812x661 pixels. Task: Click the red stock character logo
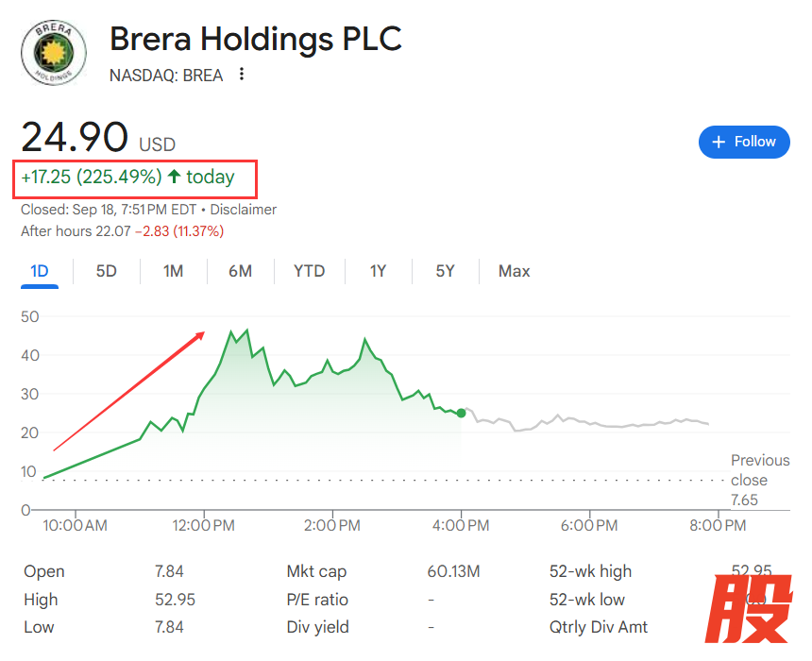click(x=753, y=609)
